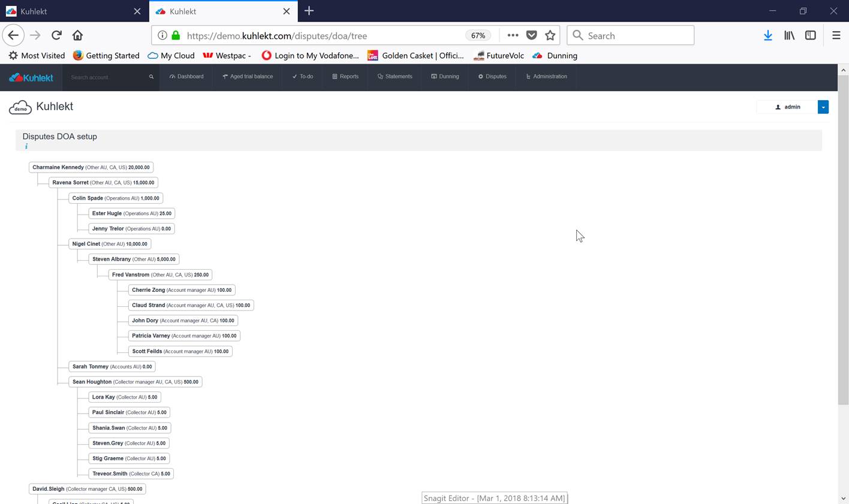
Task: Click the page vertical scrollbar
Action: tap(844, 240)
